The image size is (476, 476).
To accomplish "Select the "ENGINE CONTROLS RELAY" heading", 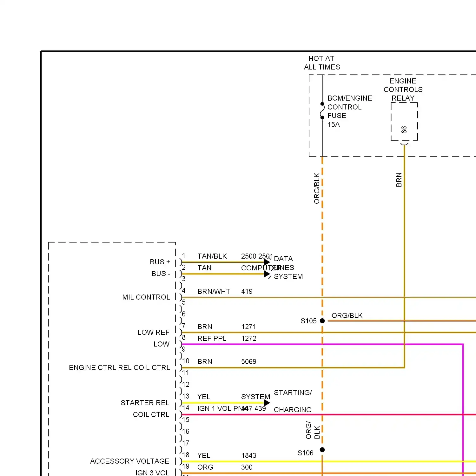I will 403,89.
